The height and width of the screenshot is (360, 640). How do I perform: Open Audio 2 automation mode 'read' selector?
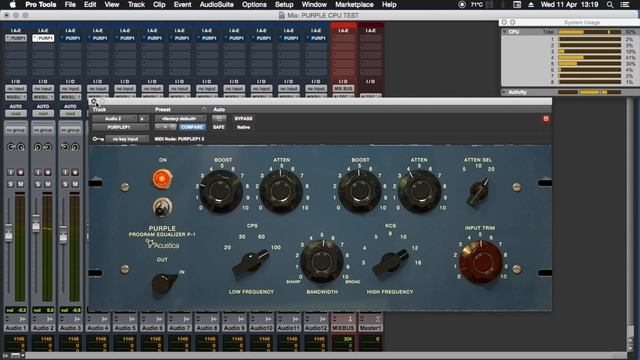point(43,113)
